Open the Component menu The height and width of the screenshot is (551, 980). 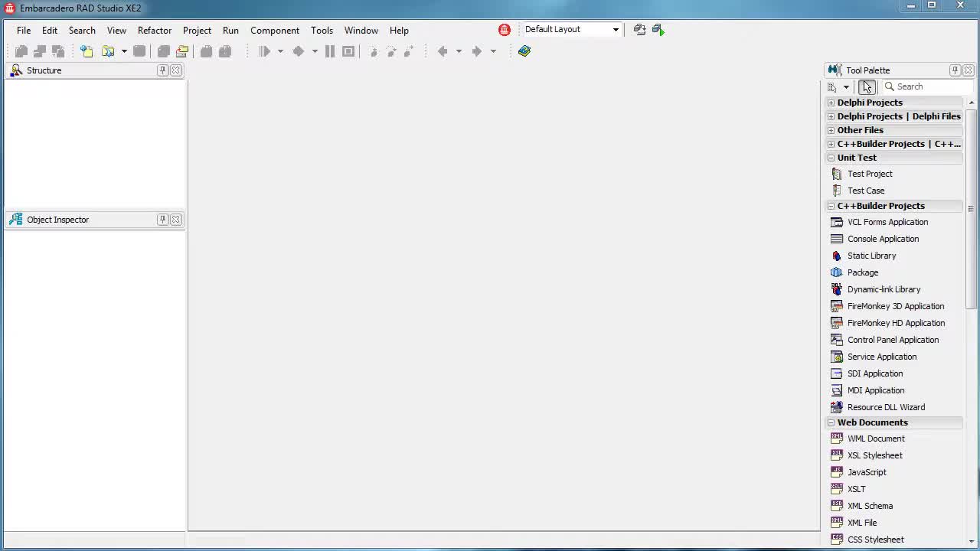point(275,31)
